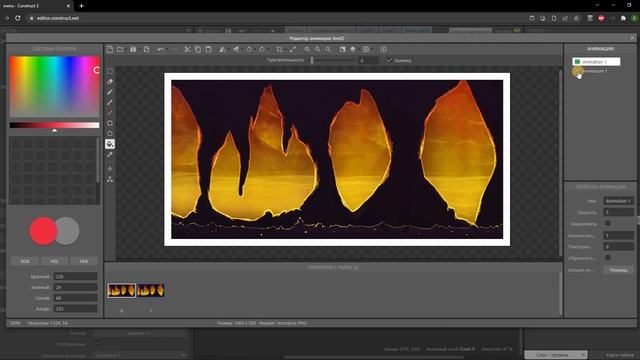Select the ellipse shape tool
The image size is (640, 360).
110,133
